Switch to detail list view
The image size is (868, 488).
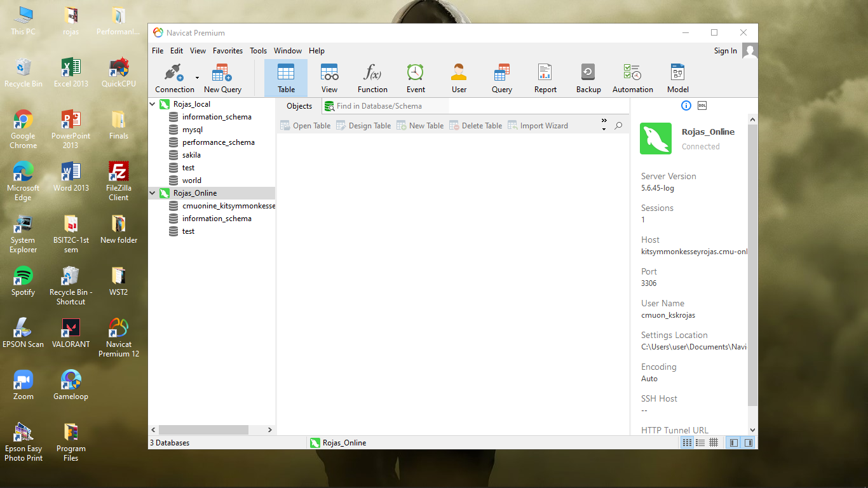click(x=700, y=443)
